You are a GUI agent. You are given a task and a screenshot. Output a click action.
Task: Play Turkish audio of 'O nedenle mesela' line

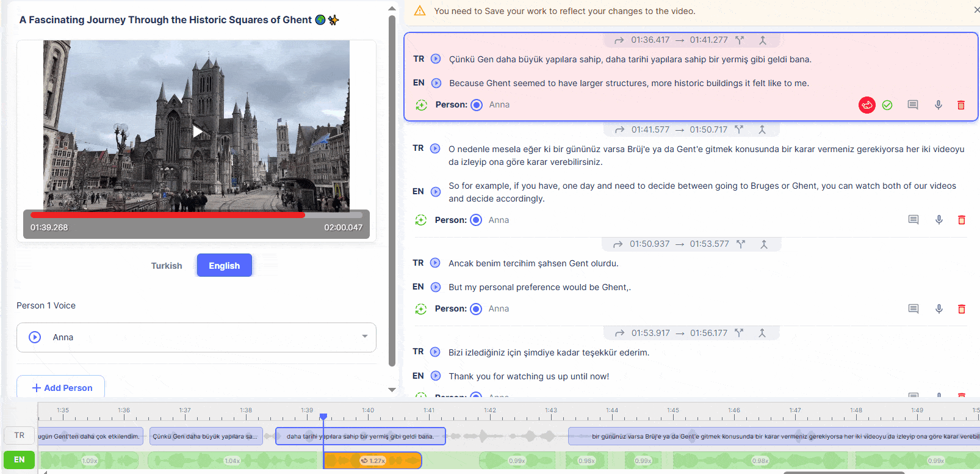435,148
